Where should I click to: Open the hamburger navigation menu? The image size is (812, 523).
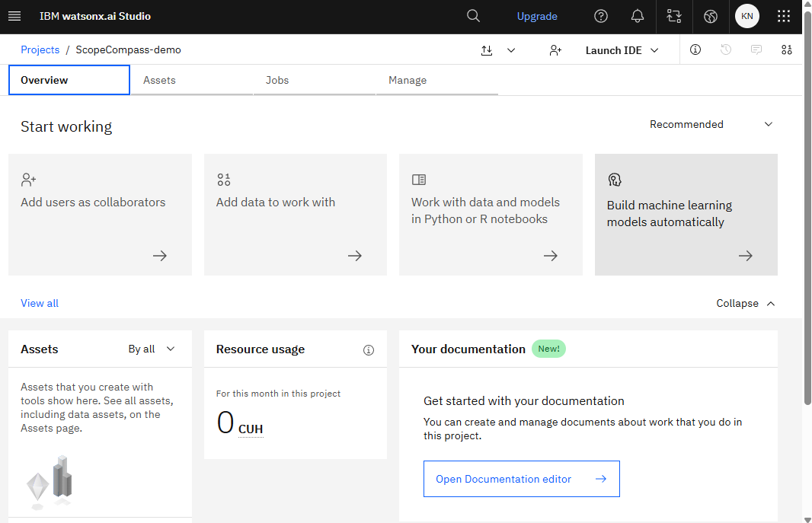(x=14, y=16)
